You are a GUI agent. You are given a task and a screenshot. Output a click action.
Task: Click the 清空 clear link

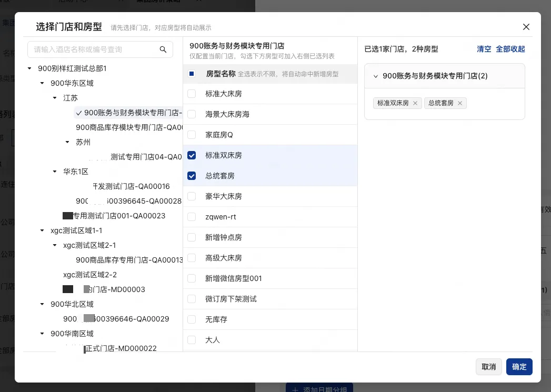[x=484, y=49]
